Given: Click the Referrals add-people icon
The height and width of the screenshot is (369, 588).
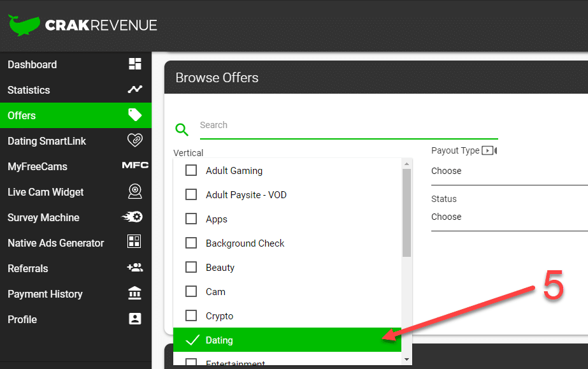Looking at the screenshot, I should (x=134, y=268).
